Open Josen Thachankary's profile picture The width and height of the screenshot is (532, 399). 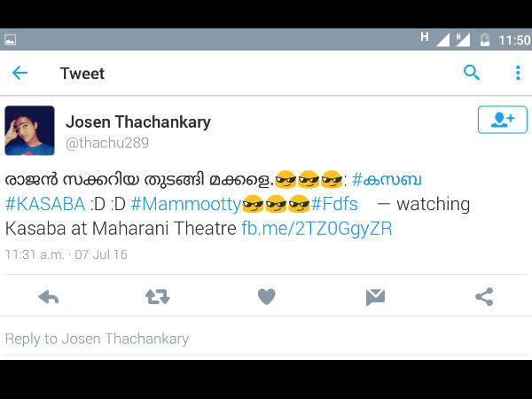tap(29, 130)
